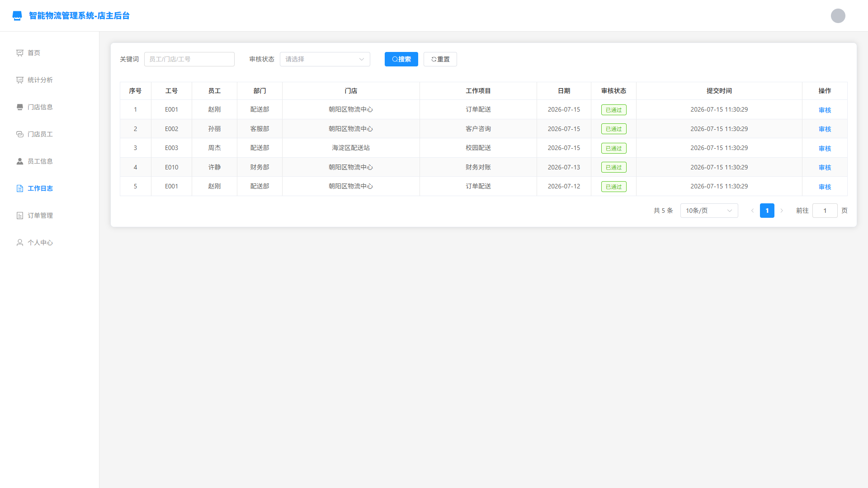The image size is (868, 488).
Task: Click the 已通过 tag in 周杰 row
Action: [x=614, y=148]
